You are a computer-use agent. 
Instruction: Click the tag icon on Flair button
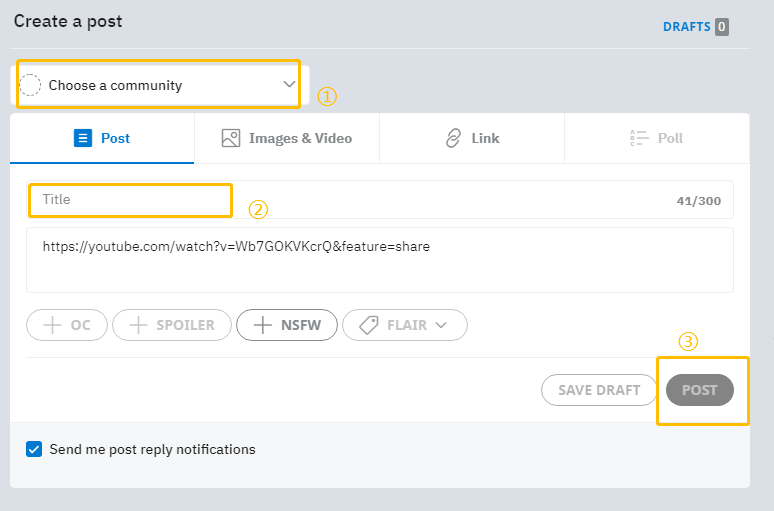coord(368,325)
